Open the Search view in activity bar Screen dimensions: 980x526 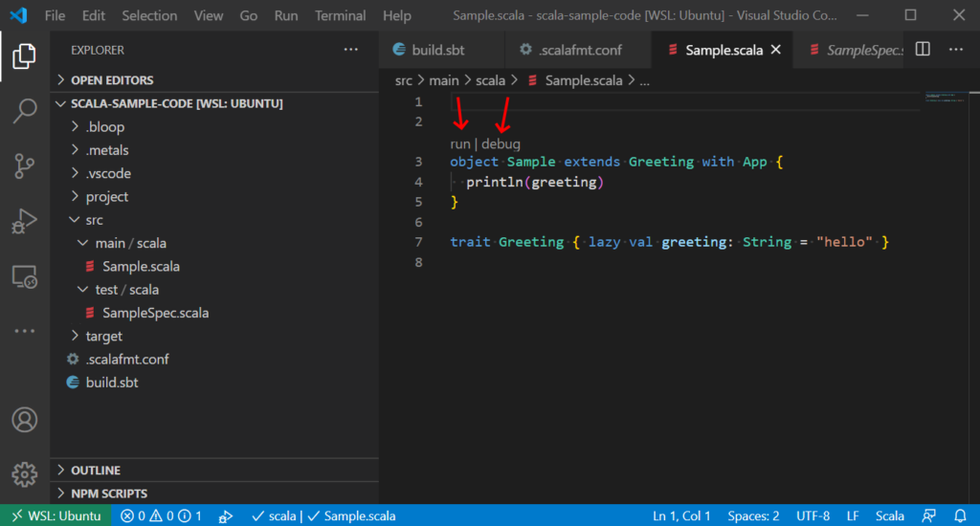(25, 111)
